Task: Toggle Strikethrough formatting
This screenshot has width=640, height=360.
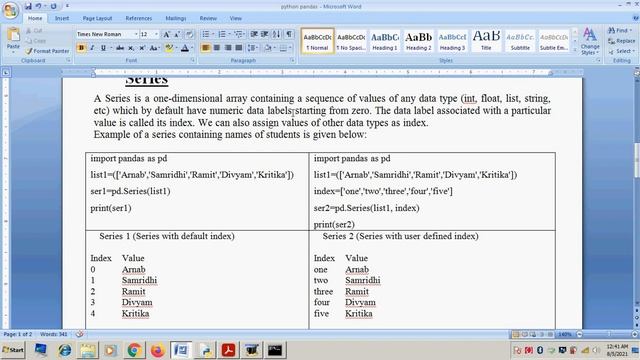Action: click(x=120, y=48)
